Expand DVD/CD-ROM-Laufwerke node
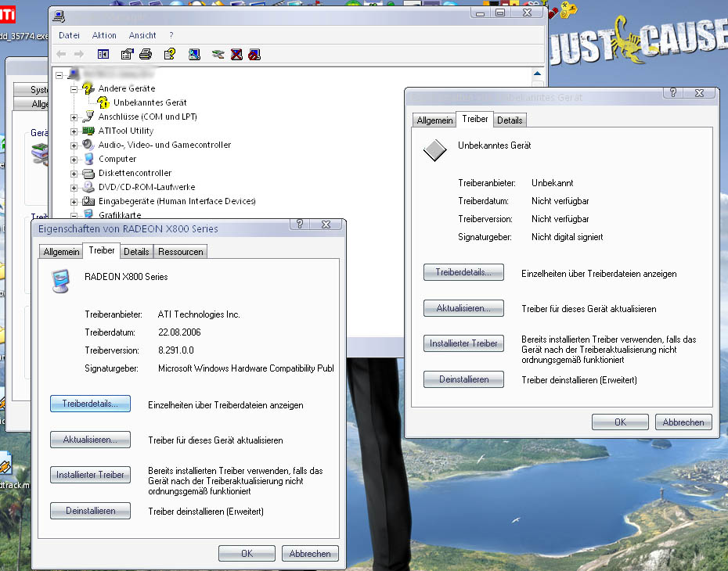 point(74,188)
